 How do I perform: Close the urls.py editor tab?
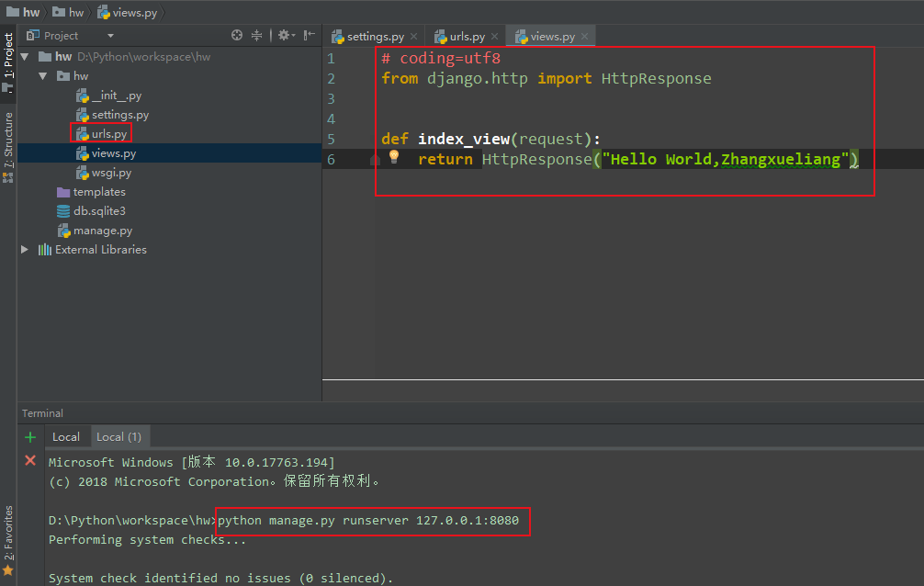coord(494,37)
